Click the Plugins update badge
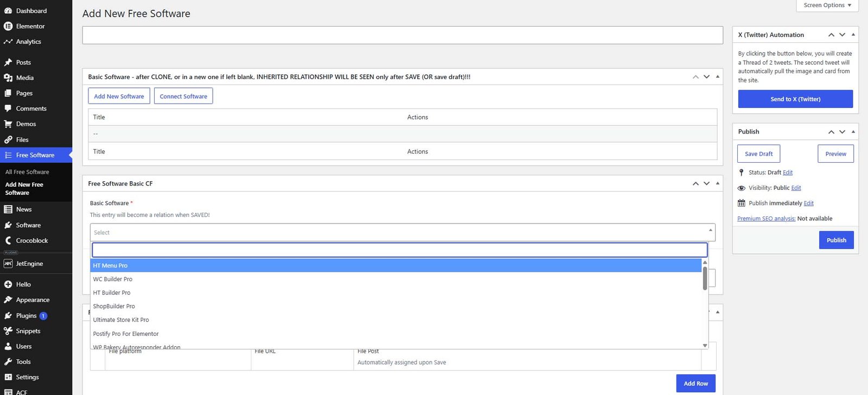This screenshot has width=868, height=395. 43,316
